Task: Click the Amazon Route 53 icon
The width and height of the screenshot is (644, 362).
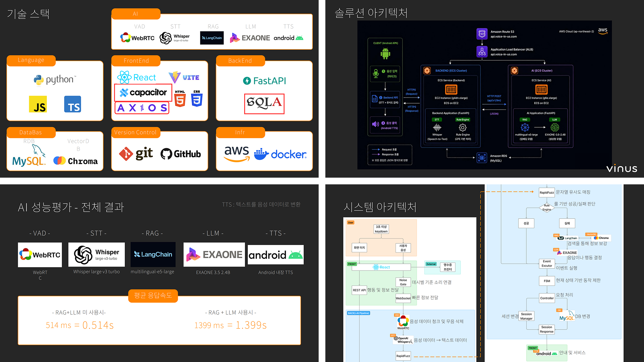Action: click(x=482, y=34)
